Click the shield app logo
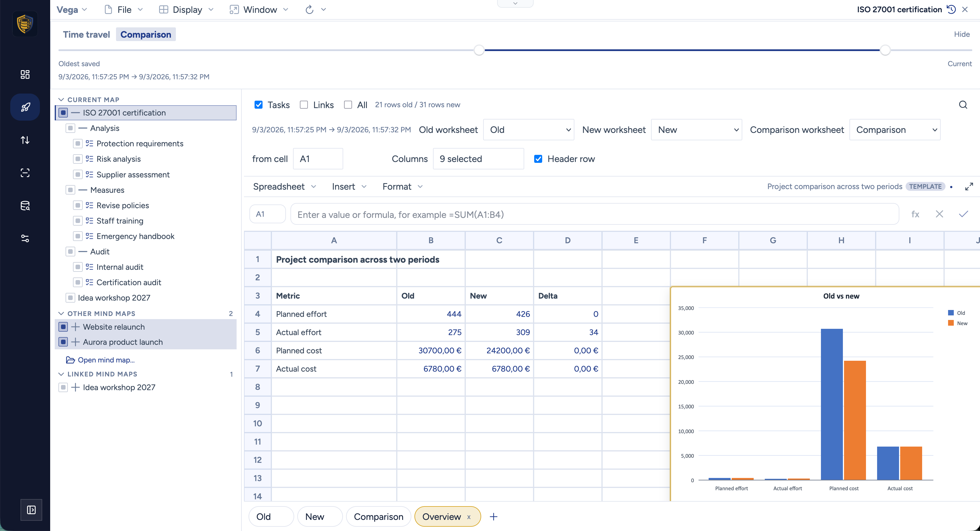Viewport: 980px width, 531px height. (x=25, y=24)
